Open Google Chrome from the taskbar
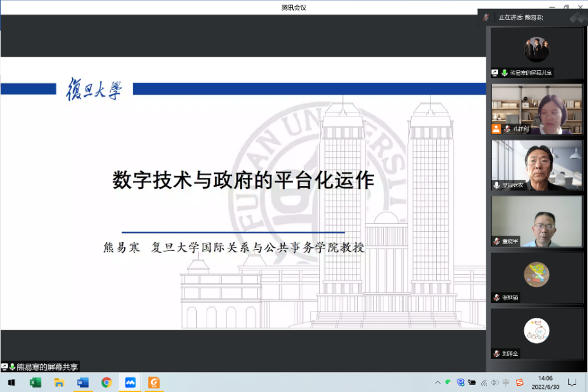This screenshot has width=588, height=392. click(x=107, y=382)
